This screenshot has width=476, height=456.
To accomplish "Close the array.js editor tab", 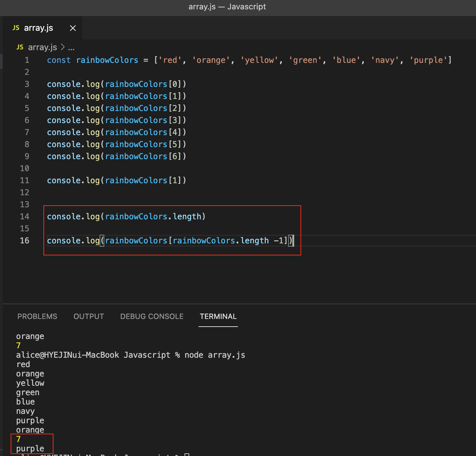I will [x=73, y=28].
